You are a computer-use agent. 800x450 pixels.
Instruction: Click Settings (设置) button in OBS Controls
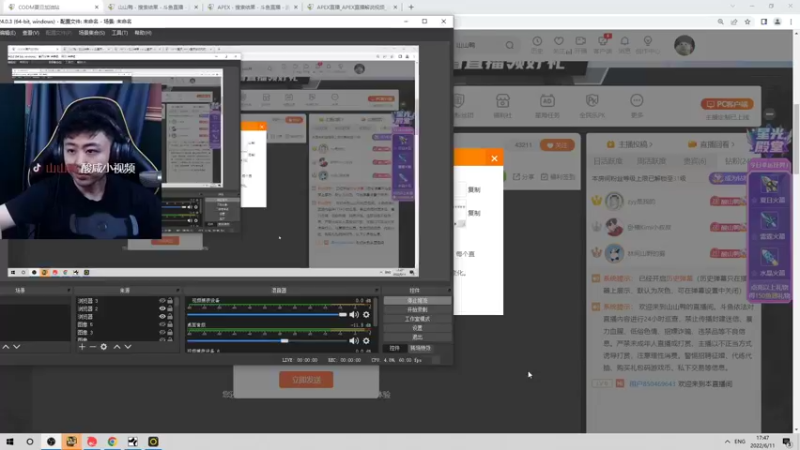click(417, 328)
